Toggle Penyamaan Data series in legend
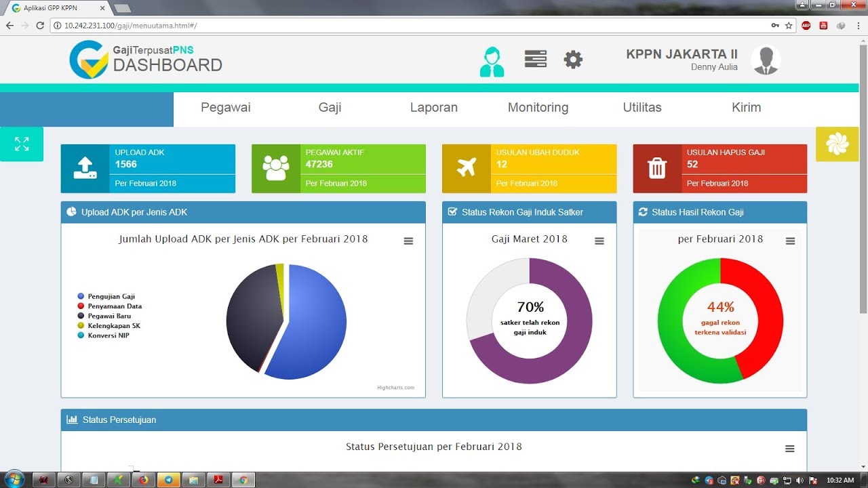Screen dimensions: 868x488 click(110, 306)
